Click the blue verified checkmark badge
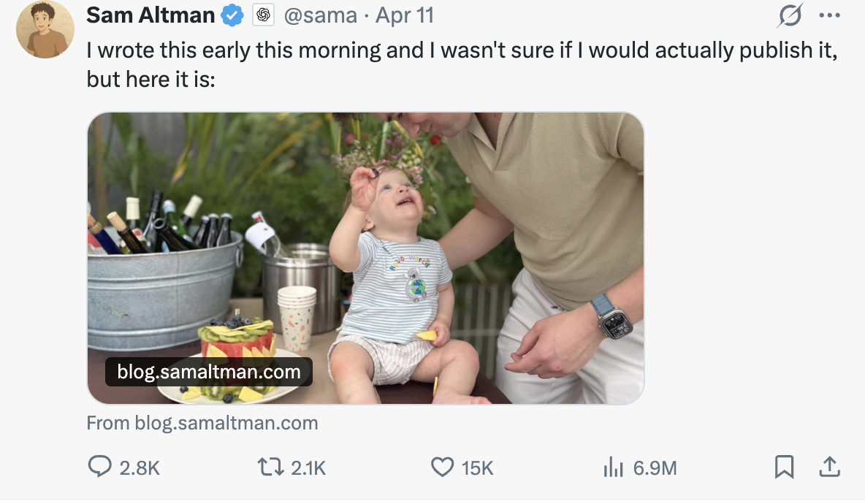This screenshot has height=504, width=865. [233, 15]
